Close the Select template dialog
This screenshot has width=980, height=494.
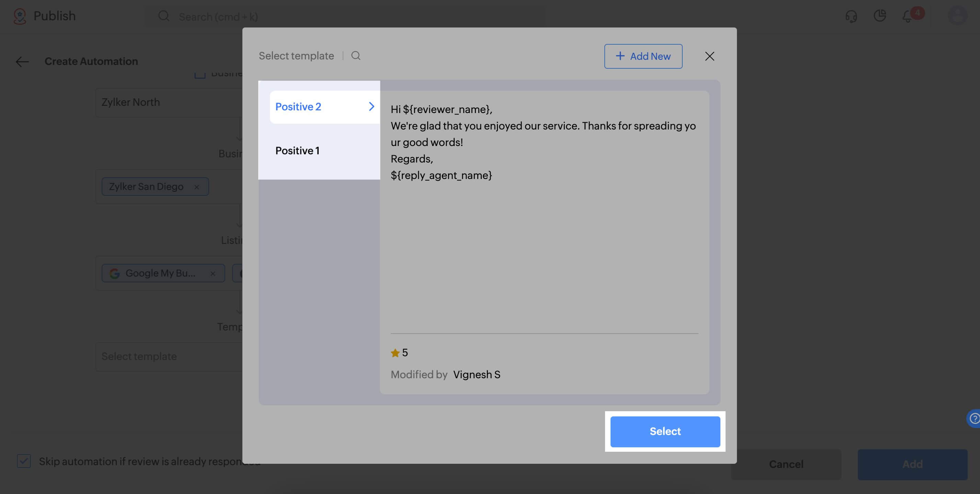point(709,56)
